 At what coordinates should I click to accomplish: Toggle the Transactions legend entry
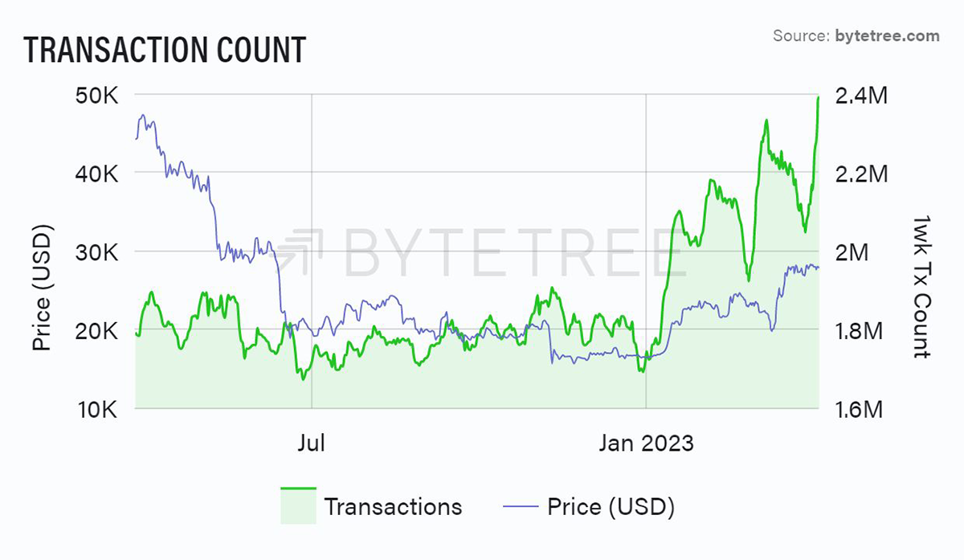coord(371,506)
